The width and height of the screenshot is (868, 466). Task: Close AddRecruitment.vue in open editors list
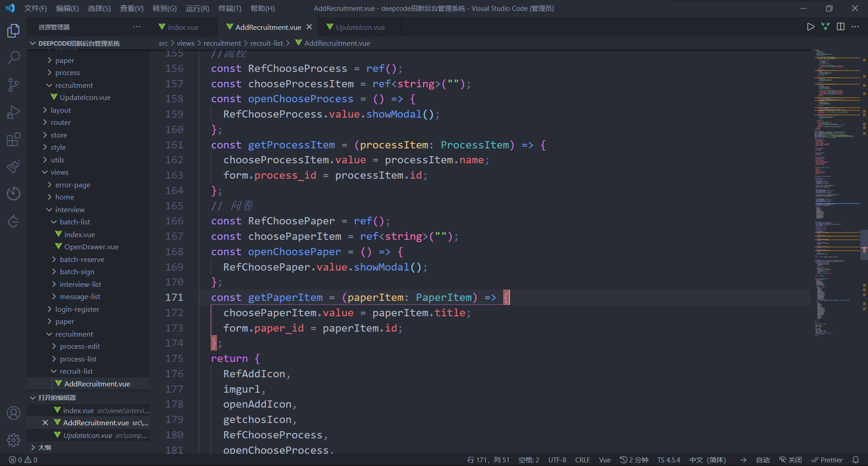click(45, 423)
